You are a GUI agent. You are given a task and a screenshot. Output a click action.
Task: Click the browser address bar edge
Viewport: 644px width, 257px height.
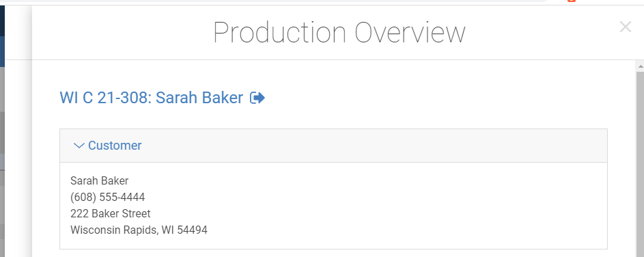click(x=271, y=1)
